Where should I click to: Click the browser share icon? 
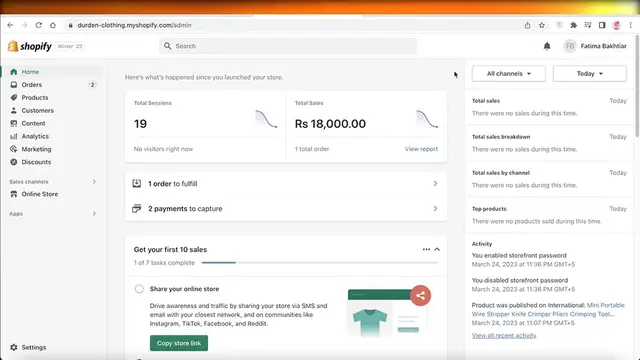pos(527,25)
